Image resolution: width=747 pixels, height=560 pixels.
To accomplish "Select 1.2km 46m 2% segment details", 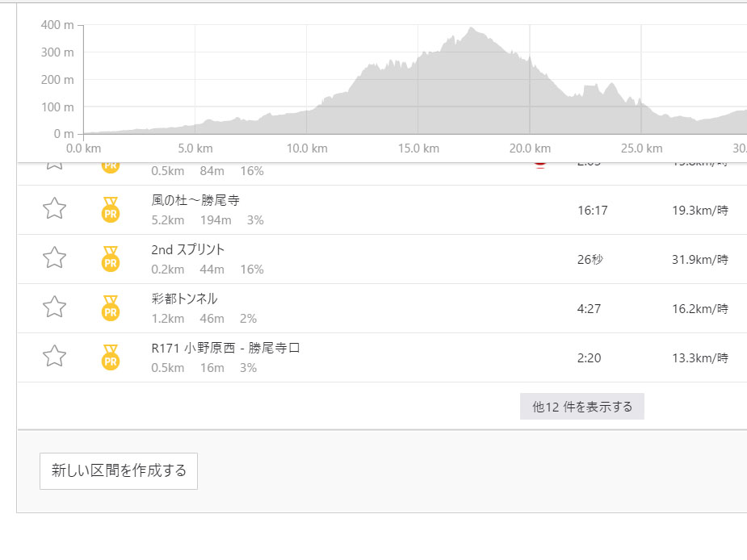I will point(204,319).
